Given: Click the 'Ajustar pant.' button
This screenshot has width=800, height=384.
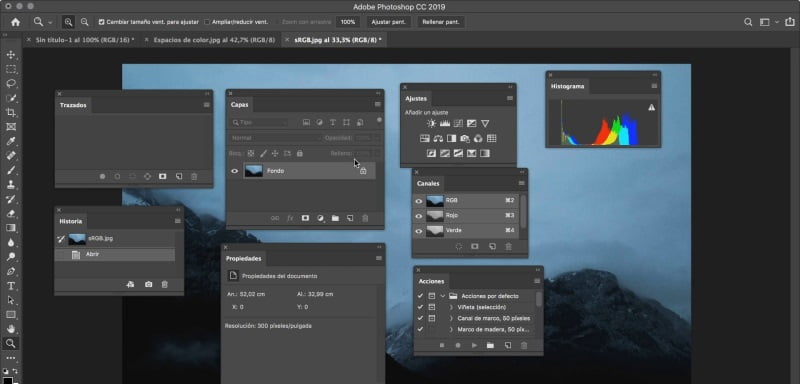Looking at the screenshot, I should click(389, 22).
